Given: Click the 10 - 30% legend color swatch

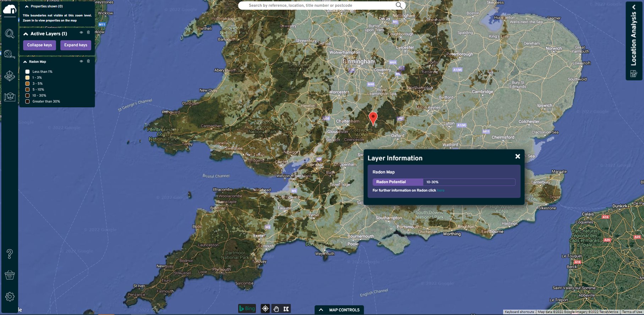Looking at the screenshot, I should 27,96.
